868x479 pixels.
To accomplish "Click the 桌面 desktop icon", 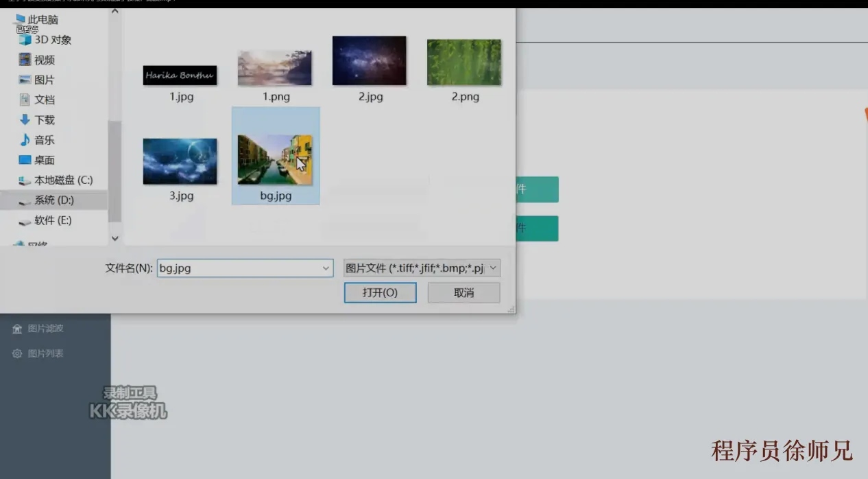I will click(25, 160).
